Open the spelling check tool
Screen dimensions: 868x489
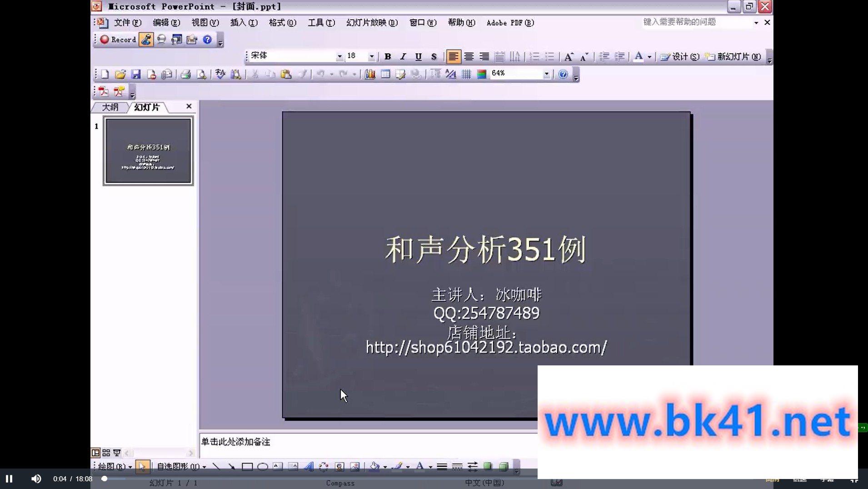tap(219, 74)
